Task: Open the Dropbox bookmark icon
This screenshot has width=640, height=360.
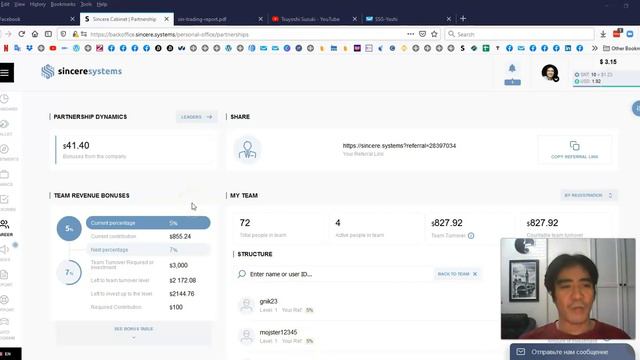Action: click(29, 48)
